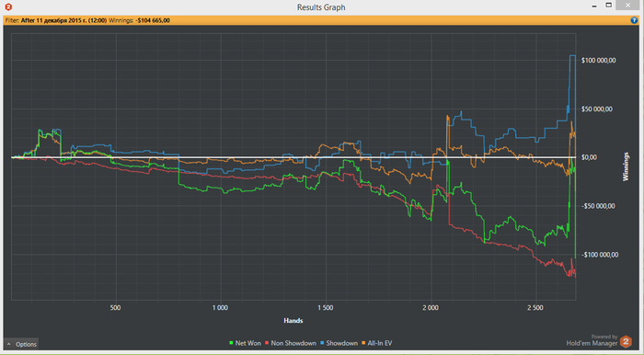Click the 2 000 hands axis label
644x355 pixels.
[431, 307]
